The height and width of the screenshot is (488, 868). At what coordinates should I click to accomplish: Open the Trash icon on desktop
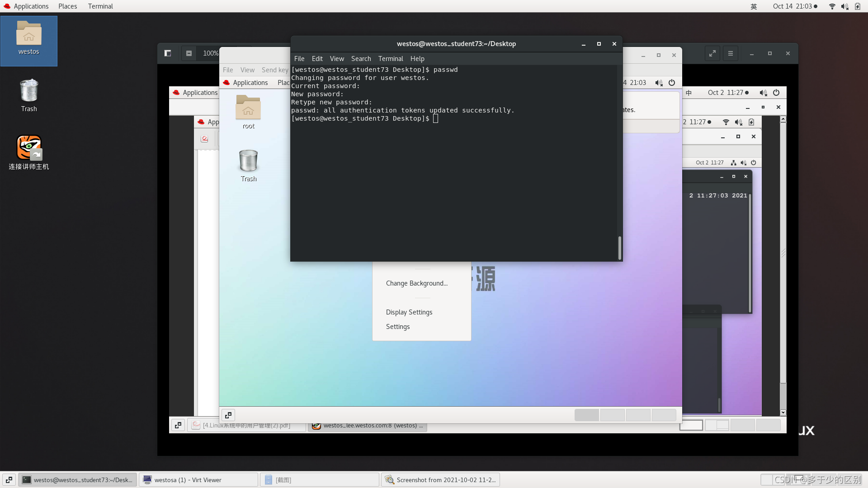tap(29, 91)
